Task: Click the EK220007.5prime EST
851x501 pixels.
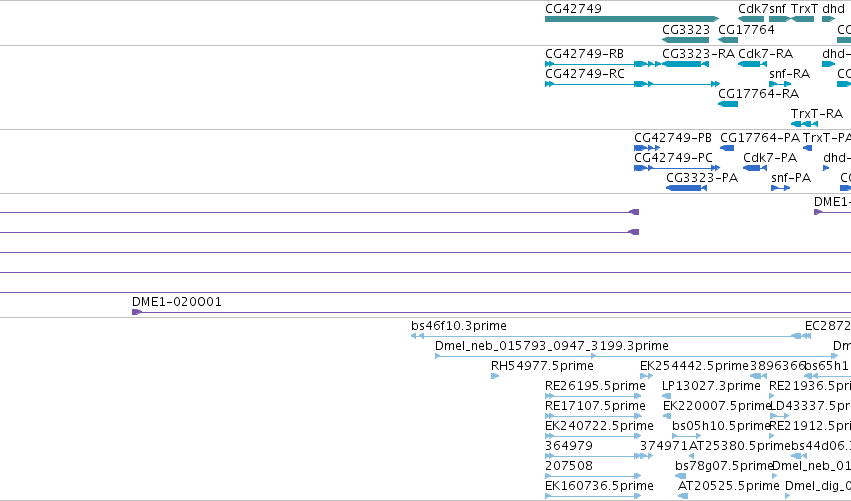Action: [x=667, y=416]
